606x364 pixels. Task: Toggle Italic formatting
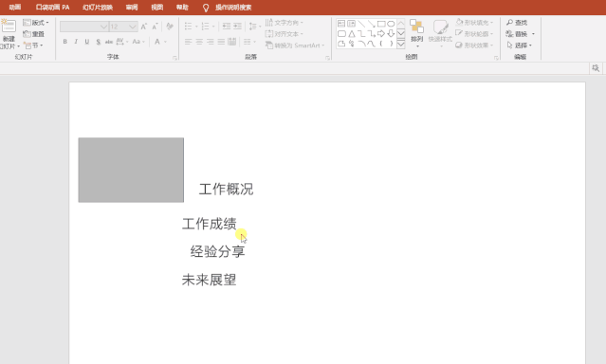click(76, 42)
